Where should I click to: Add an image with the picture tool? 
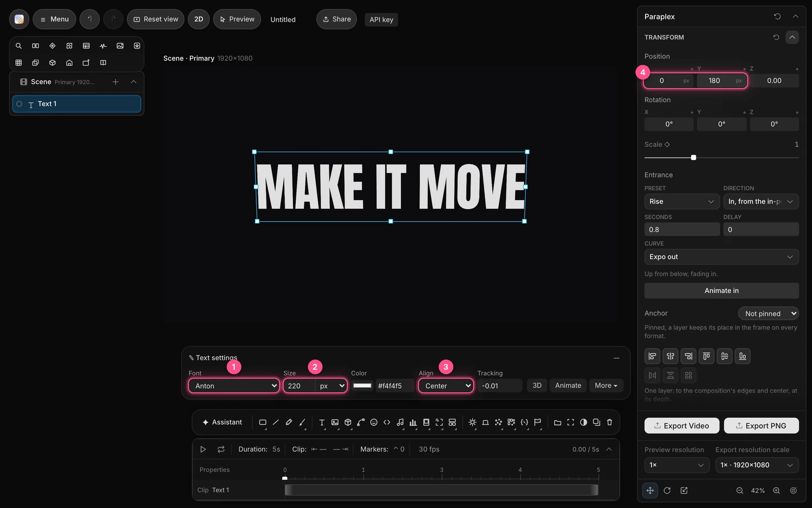[x=335, y=422]
